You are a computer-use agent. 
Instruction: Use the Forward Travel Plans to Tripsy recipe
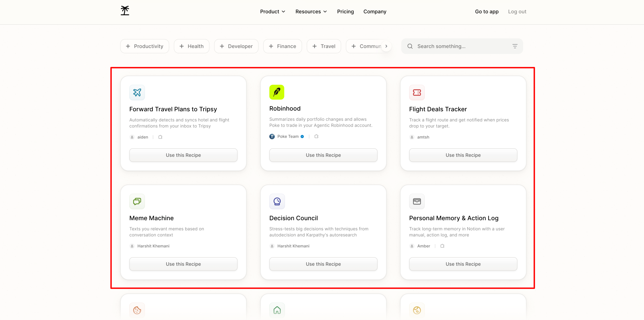183,155
